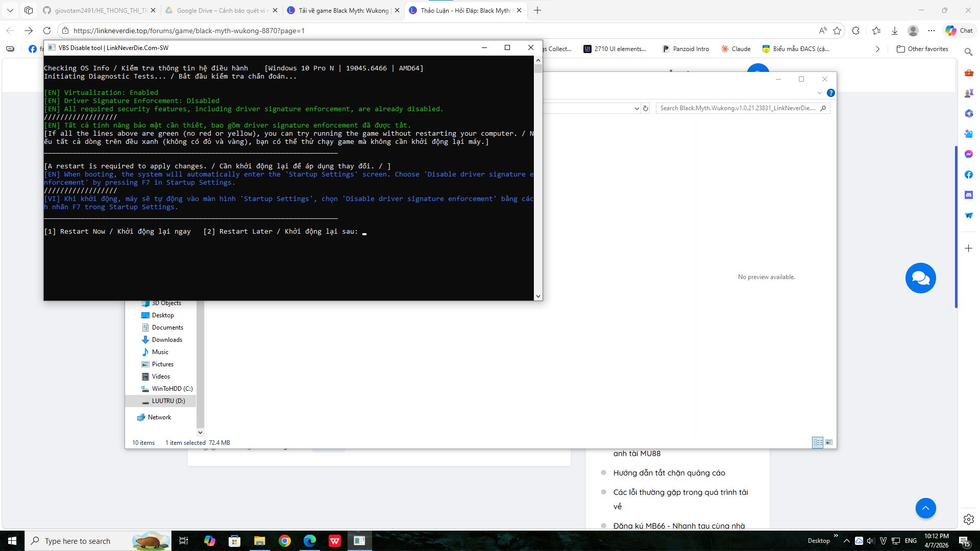Screen dimensions: 980x551
Task: Click down arrow of console scrollbar
Action: pyautogui.click(x=538, y=296)
